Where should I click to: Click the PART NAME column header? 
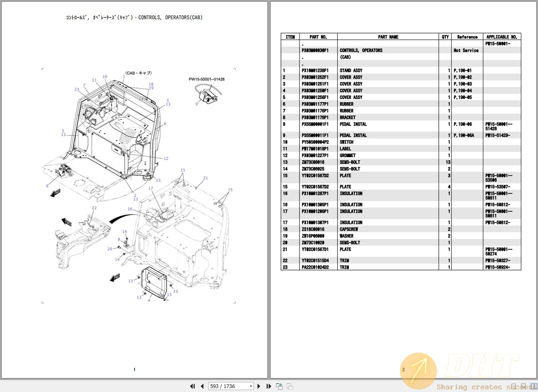coord(388,37)
